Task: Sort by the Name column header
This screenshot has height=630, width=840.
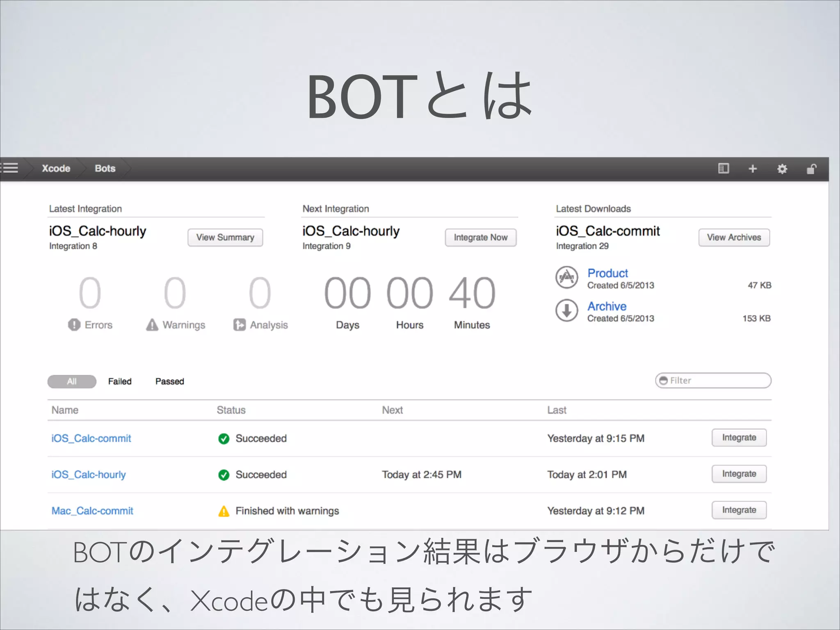Action: click(x=65, y=410)
